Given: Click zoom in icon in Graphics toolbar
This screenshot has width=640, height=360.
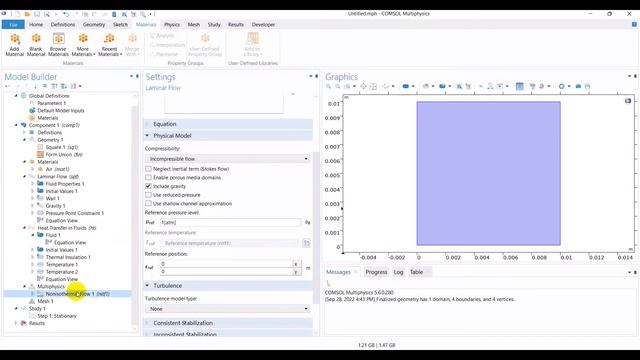Looking at the screenshot, I should click(x=329, y=86).
